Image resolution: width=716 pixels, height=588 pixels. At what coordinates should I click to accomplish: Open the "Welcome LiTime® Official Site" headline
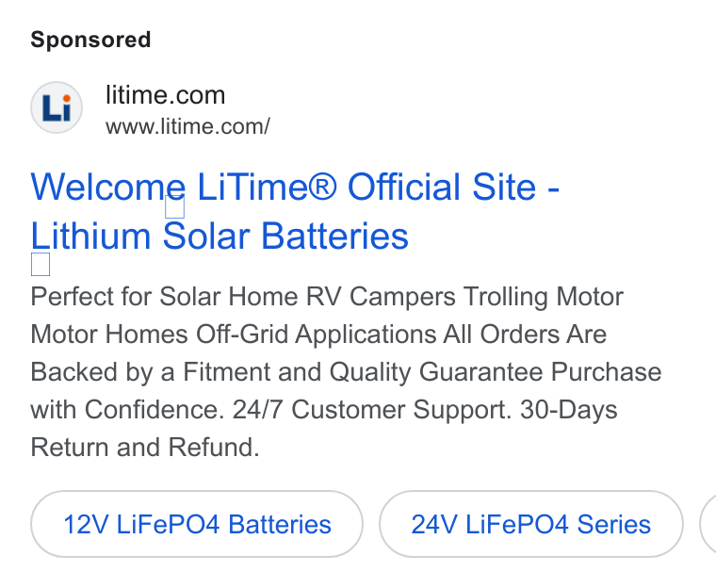click(x=295, y=187)
